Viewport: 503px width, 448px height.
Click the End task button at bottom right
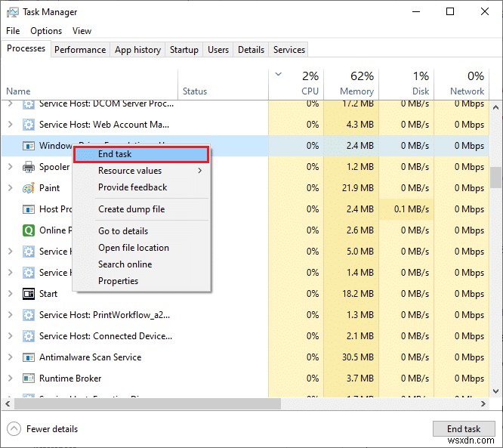tap(464, 429)
